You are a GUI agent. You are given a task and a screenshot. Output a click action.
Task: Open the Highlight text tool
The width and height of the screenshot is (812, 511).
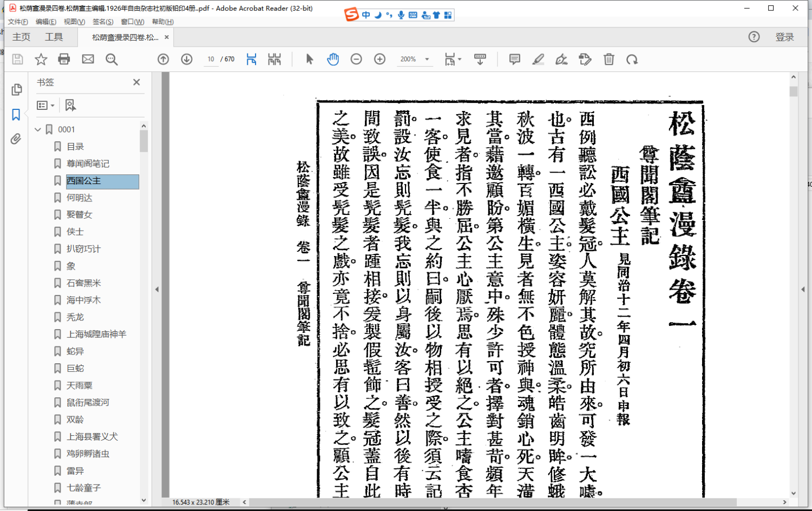tap(538, 60)
